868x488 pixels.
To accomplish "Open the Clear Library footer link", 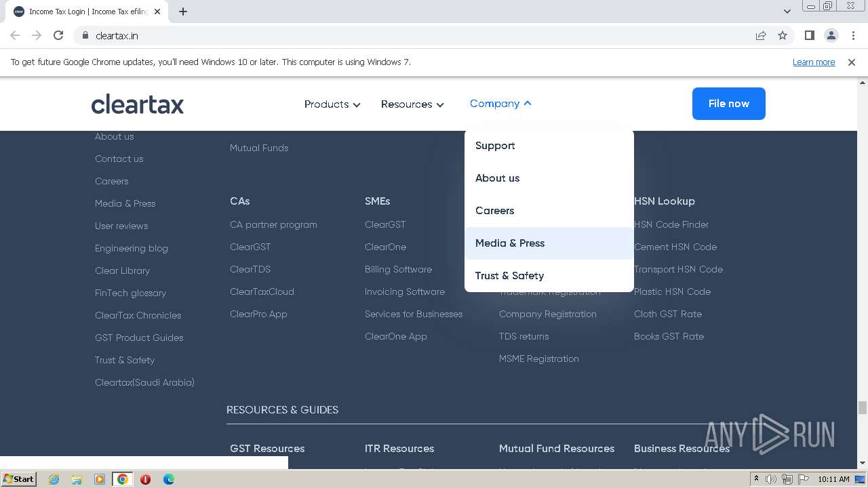I will click(x=123, y=270).
